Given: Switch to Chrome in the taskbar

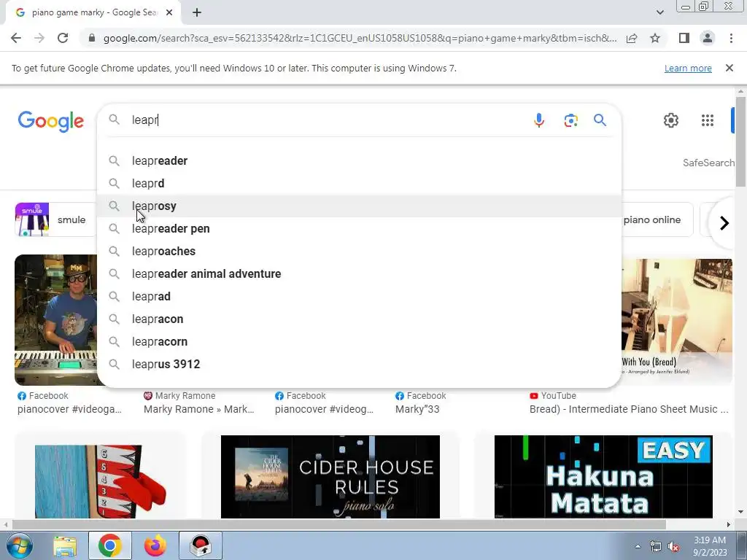Looking at the screenshot, I should pyautogui.click(x=109, y=545).
